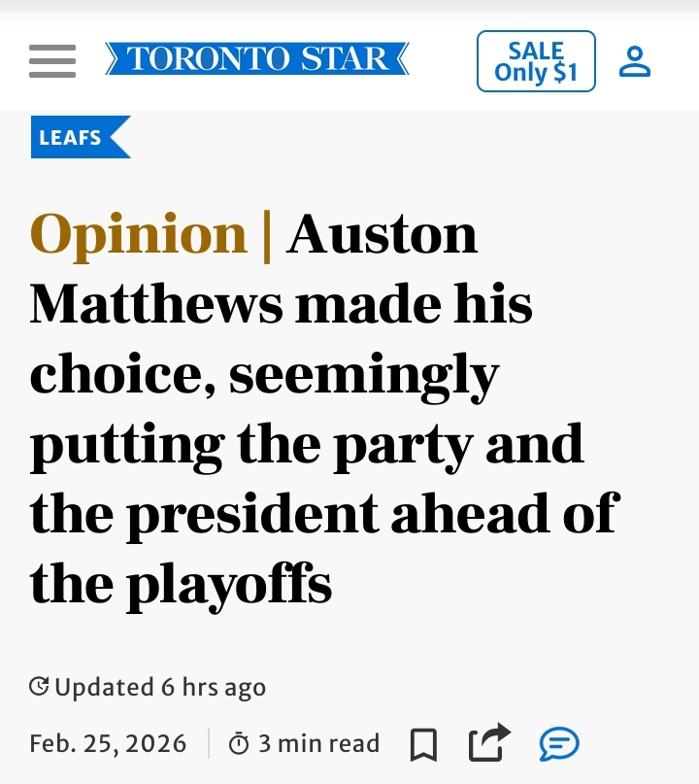Image resolution: width=699 pixels, height=784 pixels.
Task: Click the gold separator bar after Opinion
Action: click(267, 235)
